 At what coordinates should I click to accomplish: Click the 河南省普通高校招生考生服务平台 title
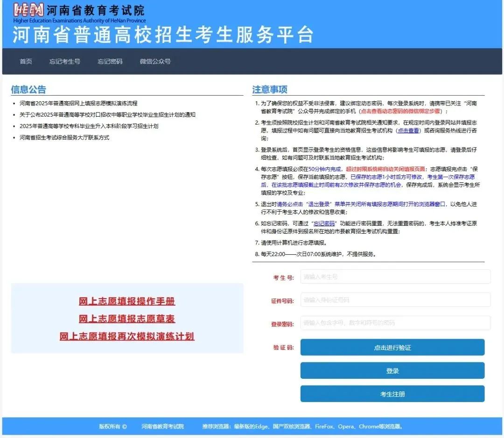[163, 35]
